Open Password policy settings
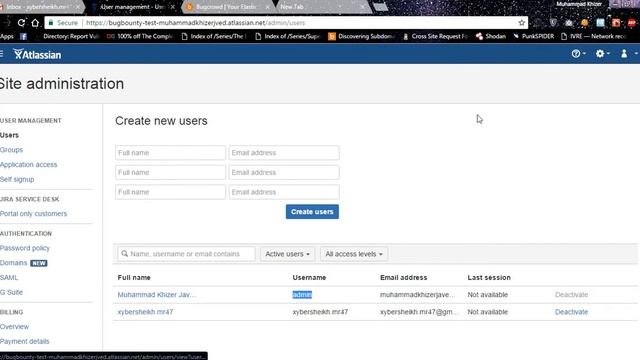Screen dimensions: 640x360 [x=24, y=248]
